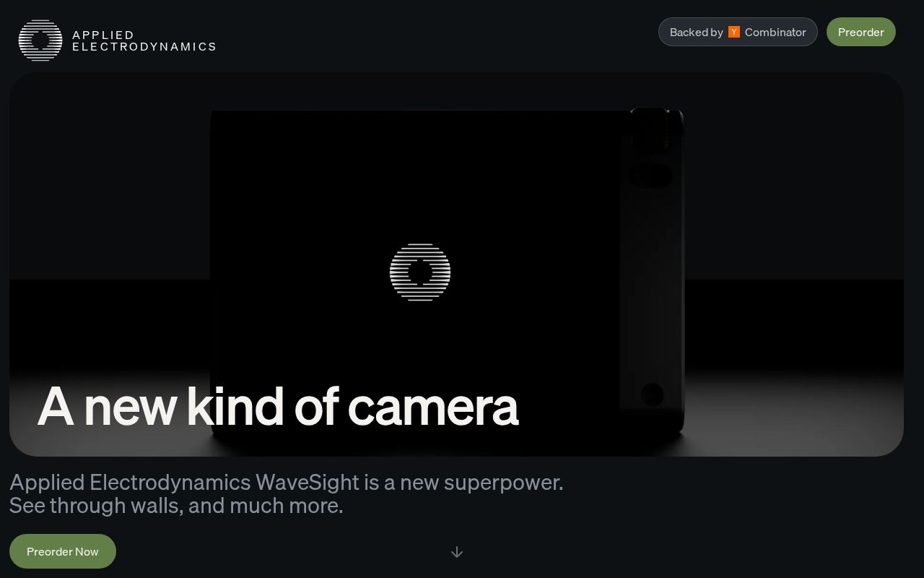Click the white striped logo on camera
The image size is (924, 578).
[420, 272]
